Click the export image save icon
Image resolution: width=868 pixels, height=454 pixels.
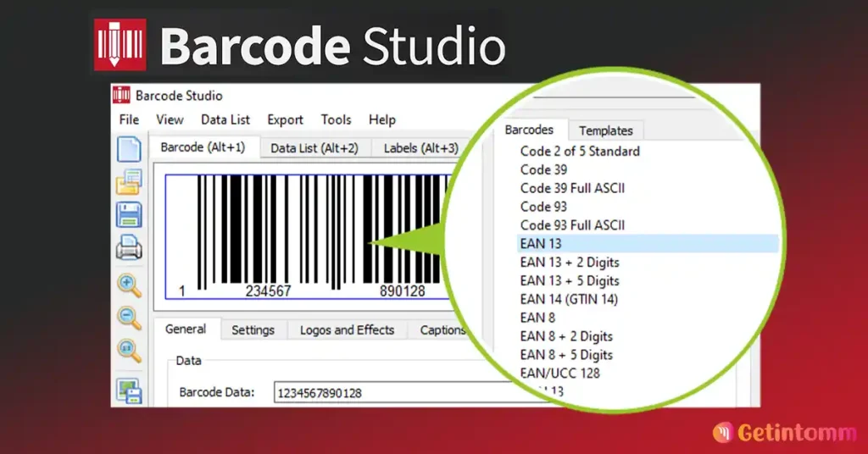129,391
